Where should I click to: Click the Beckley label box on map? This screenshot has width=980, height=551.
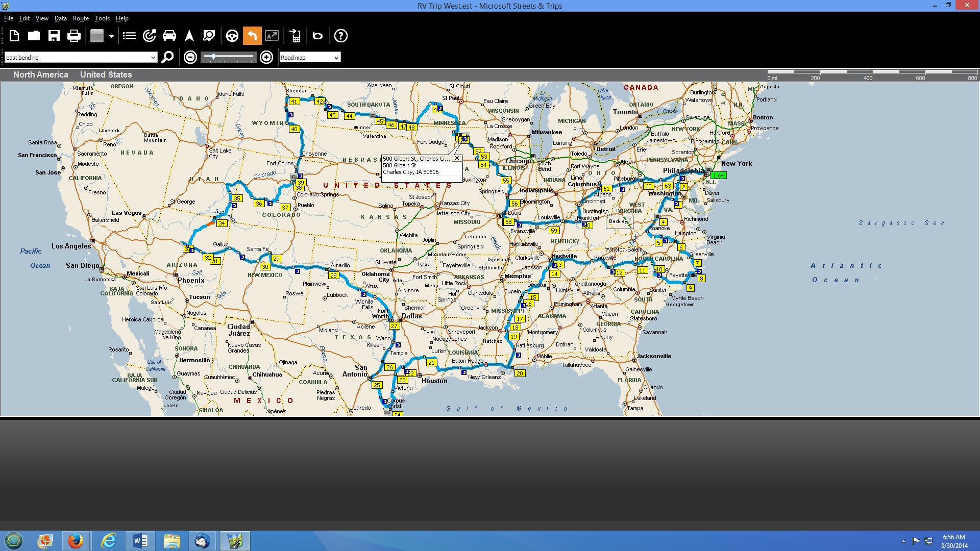(619, 221)
